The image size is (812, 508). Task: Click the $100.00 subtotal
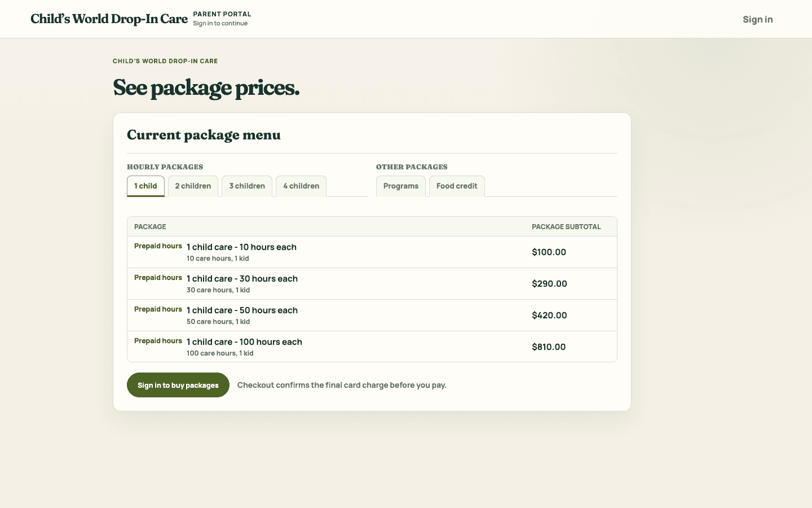click(549, 252)
